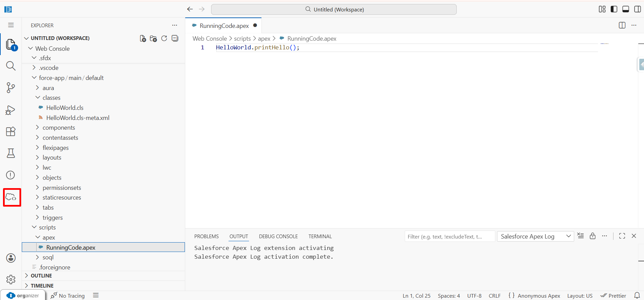
Task: Go to line via Ln 1, Col 25
Action: [x=416, y=296]
